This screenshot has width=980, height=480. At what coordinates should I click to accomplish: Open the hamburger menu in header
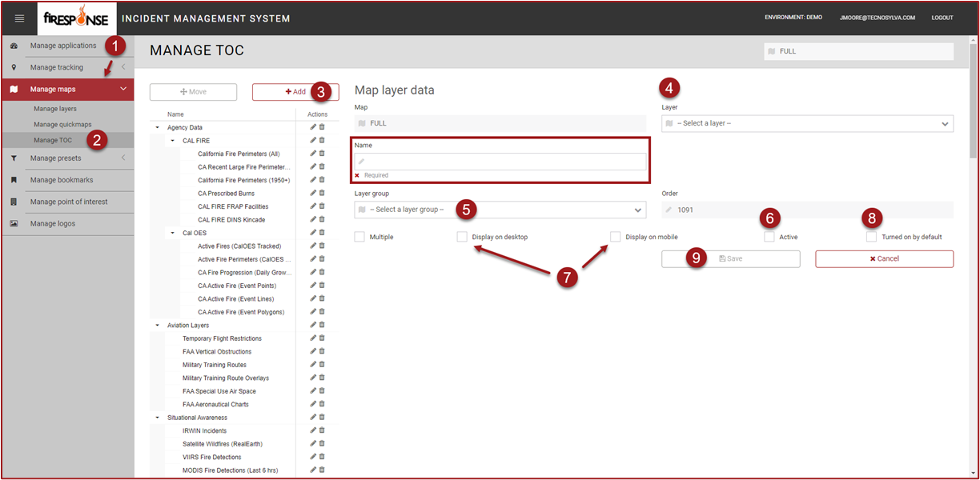(19, 18)
